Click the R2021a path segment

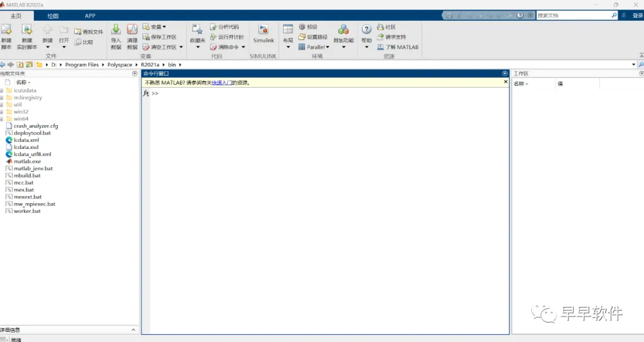click(x=150, y=64)
